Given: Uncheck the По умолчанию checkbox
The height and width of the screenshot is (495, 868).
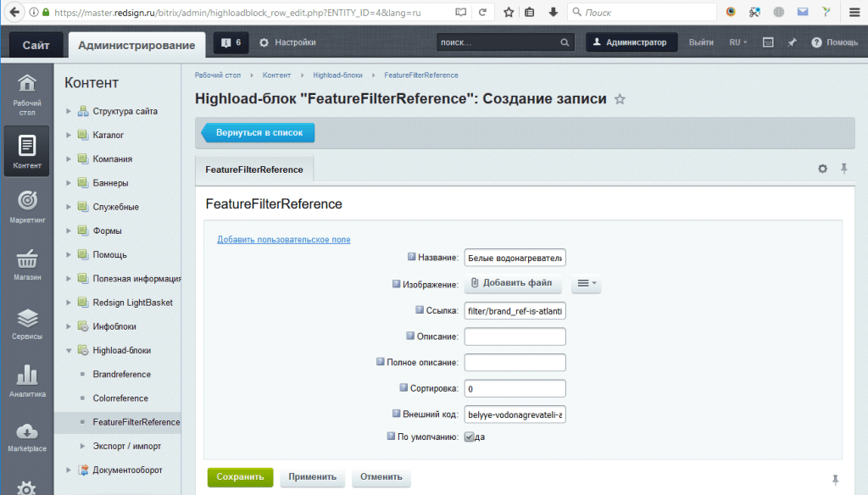Looking at the screenshot, I should [x=469, y=437].
